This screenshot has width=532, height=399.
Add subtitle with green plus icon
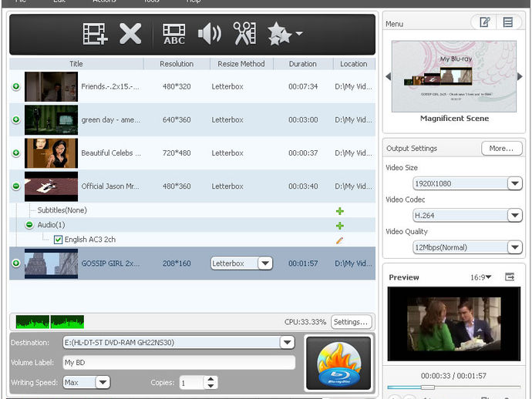click(339, 211)
